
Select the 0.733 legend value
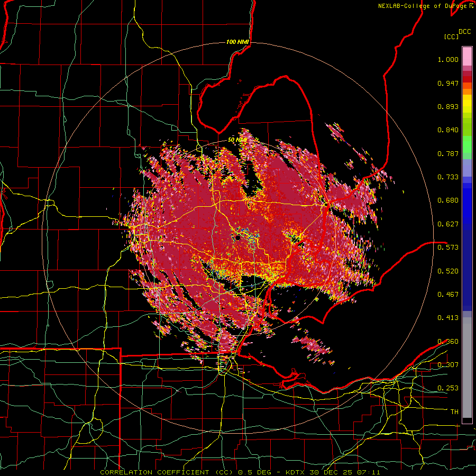tap(448, 177)
